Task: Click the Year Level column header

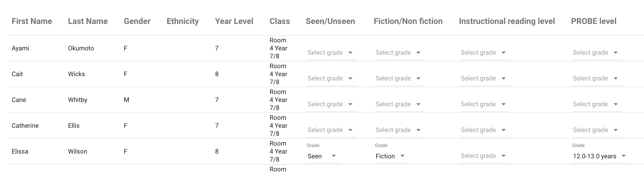Action: pos(234,21)
